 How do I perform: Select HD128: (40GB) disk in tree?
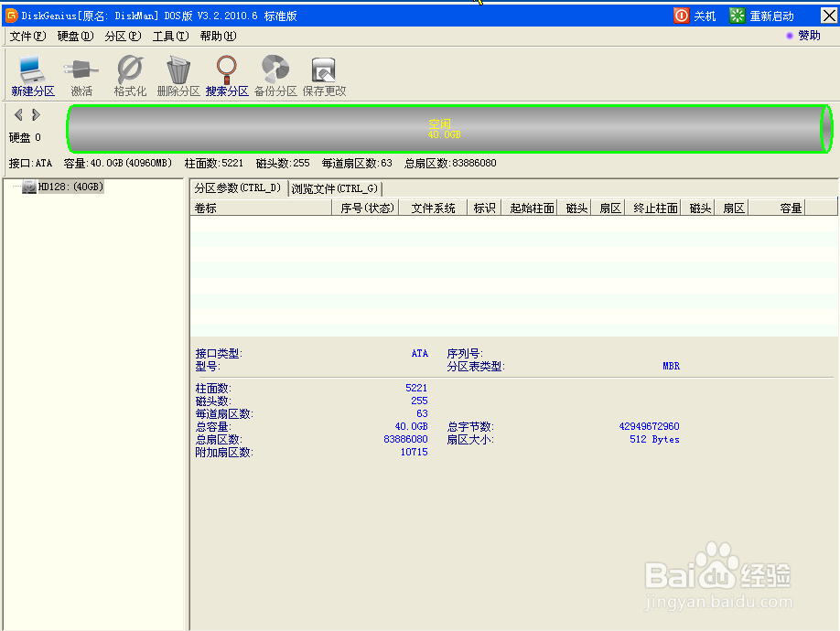(x=70, y=187)
